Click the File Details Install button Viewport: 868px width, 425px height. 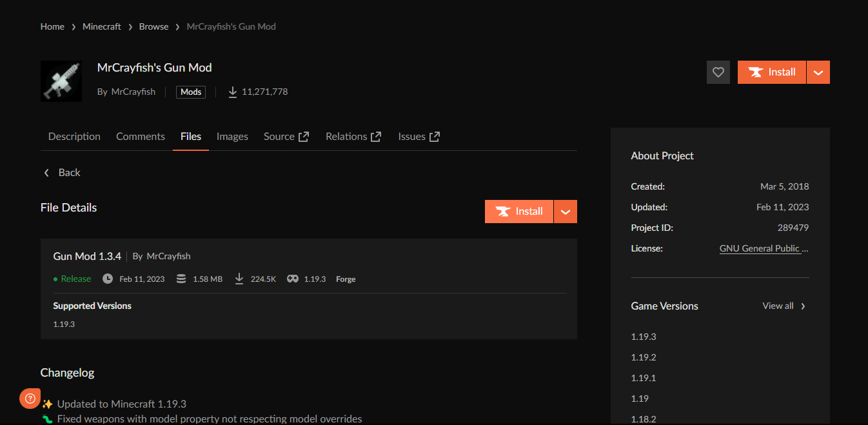(519, 212)
